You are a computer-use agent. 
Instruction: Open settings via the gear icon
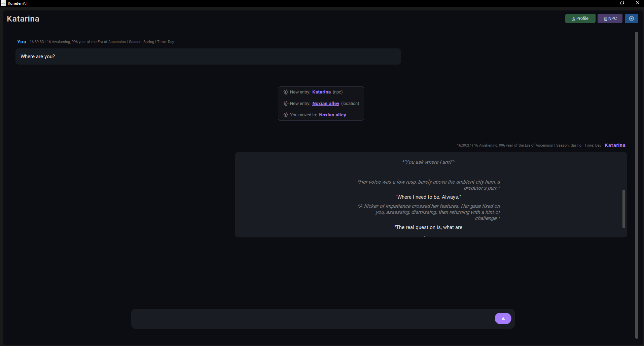631,18
